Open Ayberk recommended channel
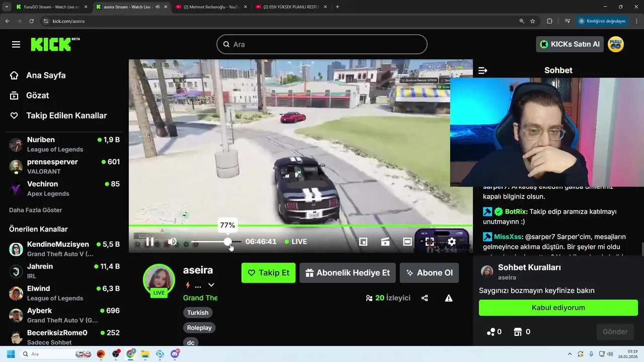 pos(64,315)
